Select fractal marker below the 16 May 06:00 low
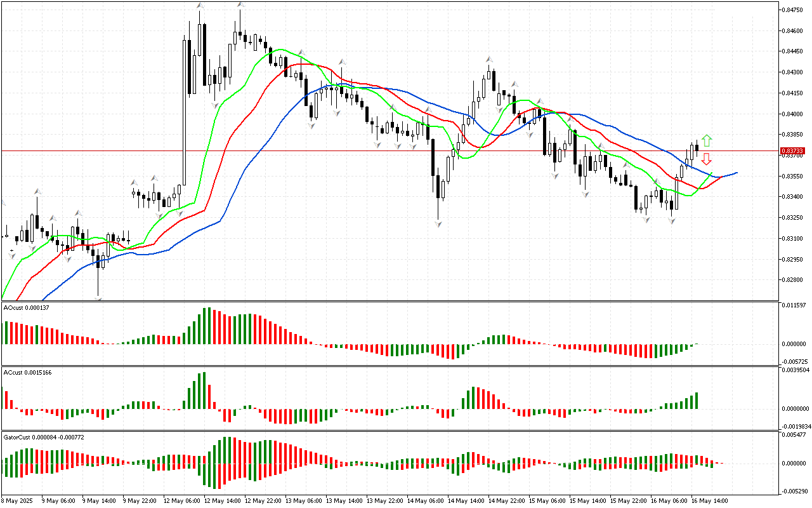This screenshot has height=508, width=812. 671,220
